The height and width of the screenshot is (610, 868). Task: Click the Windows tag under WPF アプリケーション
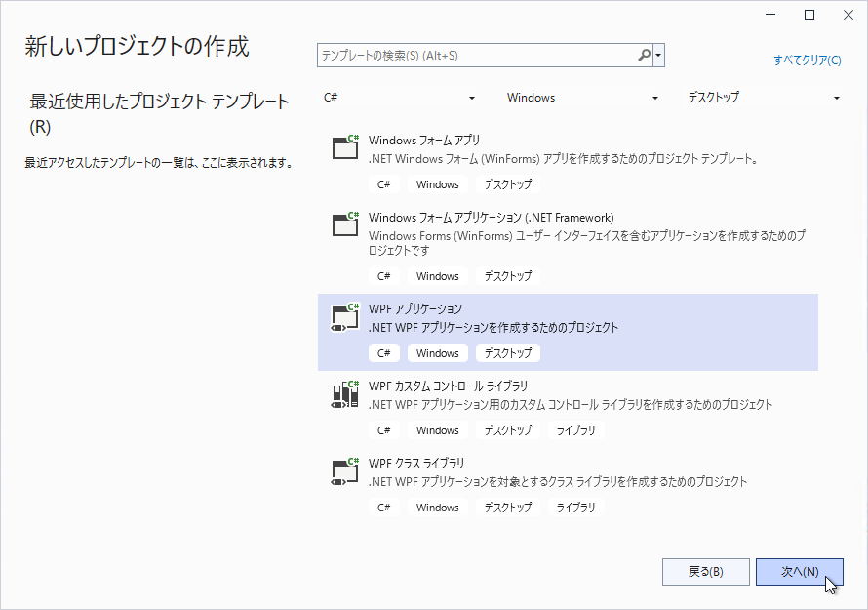point(437,353)
